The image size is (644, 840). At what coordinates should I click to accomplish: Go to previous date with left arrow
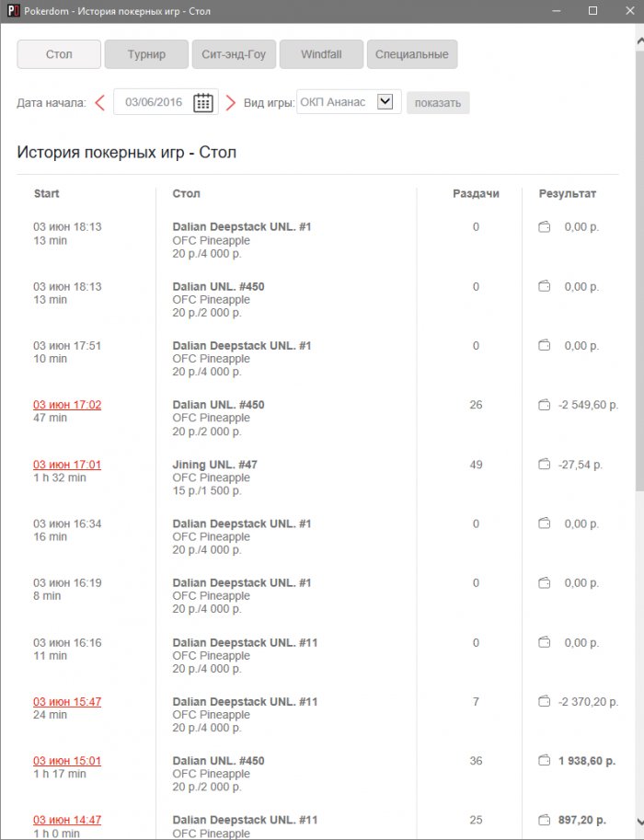click(100, 102)
